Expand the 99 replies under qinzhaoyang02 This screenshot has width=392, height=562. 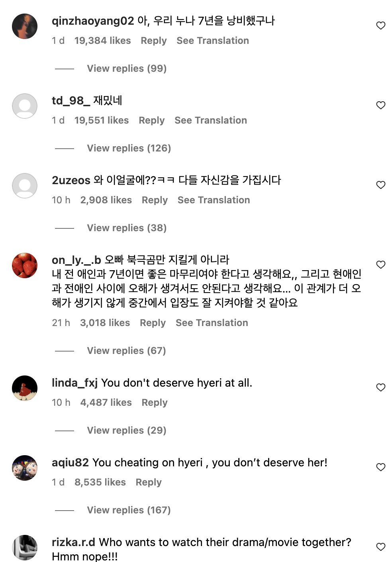(x=127, y=69)
